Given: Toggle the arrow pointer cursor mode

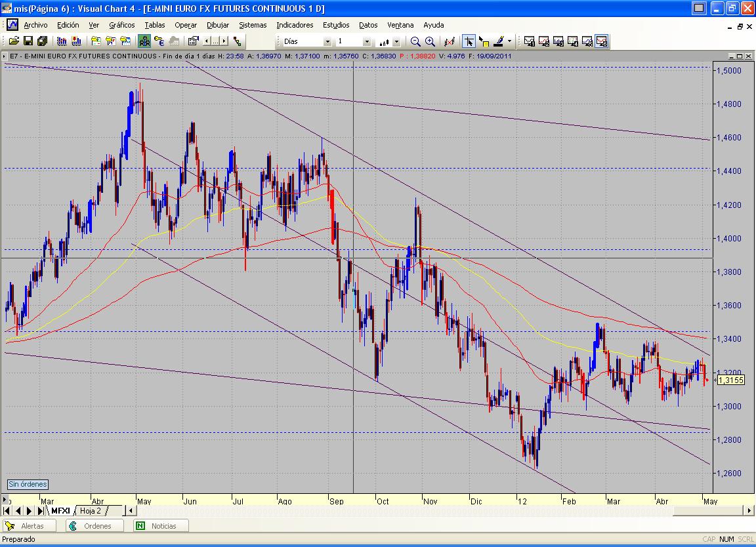Looking at the screenshot, I should point(469,41).
